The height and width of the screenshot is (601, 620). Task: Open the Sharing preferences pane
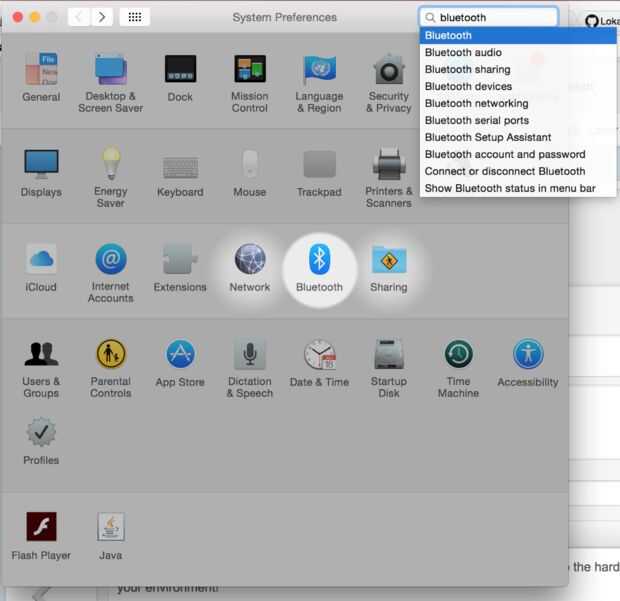point(389,267)
